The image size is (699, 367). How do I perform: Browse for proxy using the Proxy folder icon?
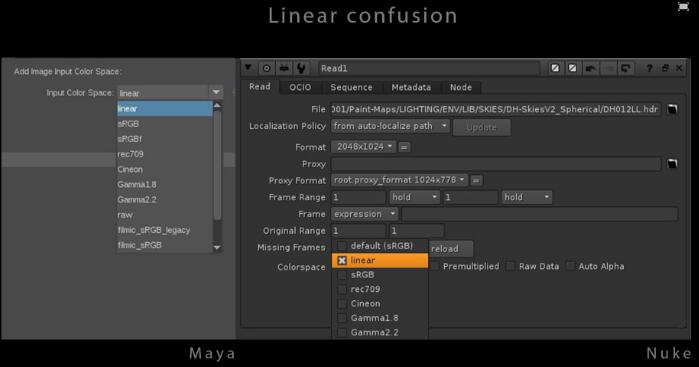click(x=672, y=164)
